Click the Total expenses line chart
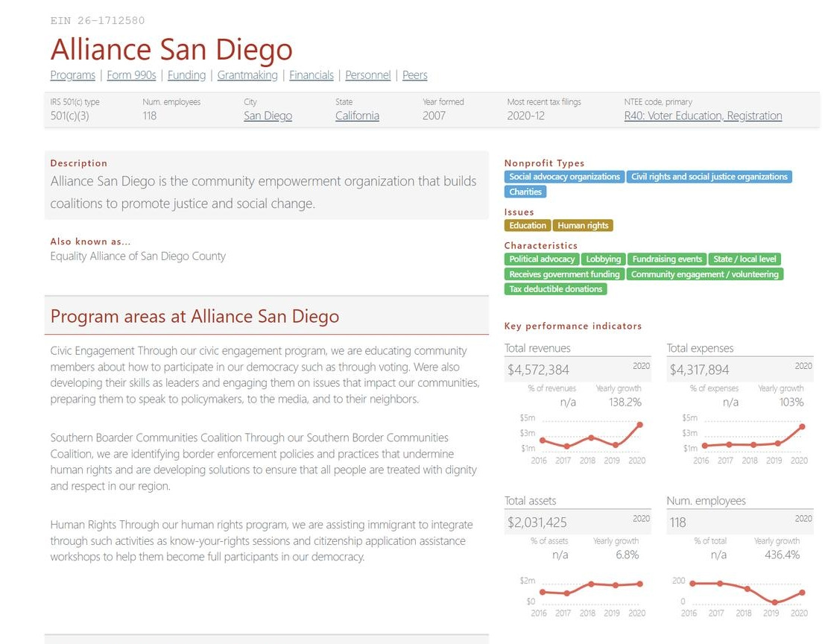The height and width of the screenshot is (644, 825). click(x=745, y=439)
